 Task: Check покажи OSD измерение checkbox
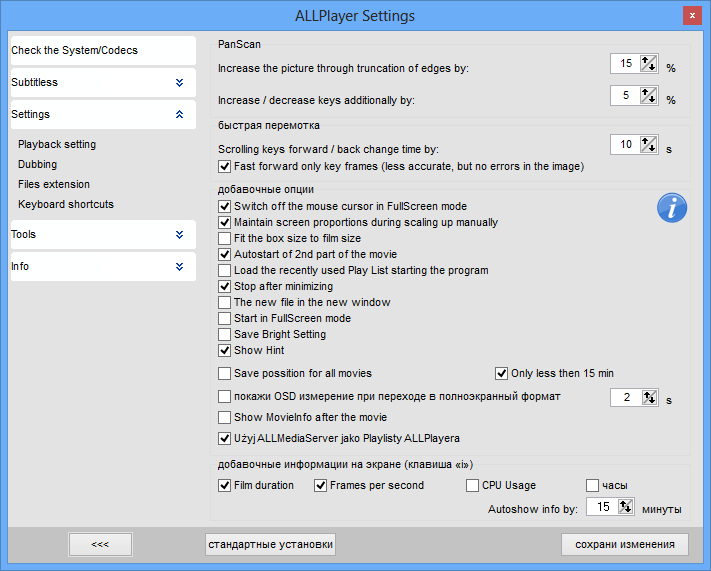(x=224, y=396)
